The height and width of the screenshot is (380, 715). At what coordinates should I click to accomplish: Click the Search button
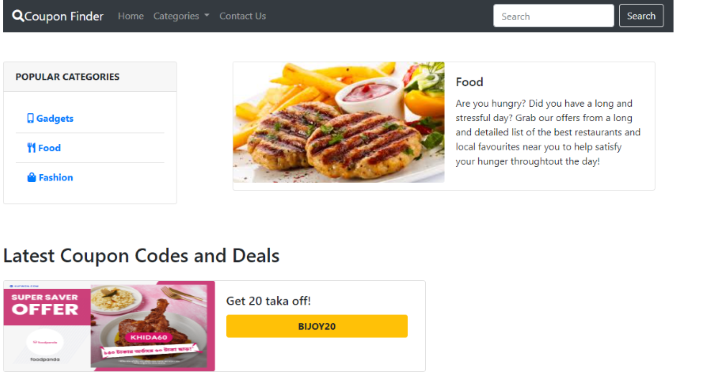[x=641, y=16]
